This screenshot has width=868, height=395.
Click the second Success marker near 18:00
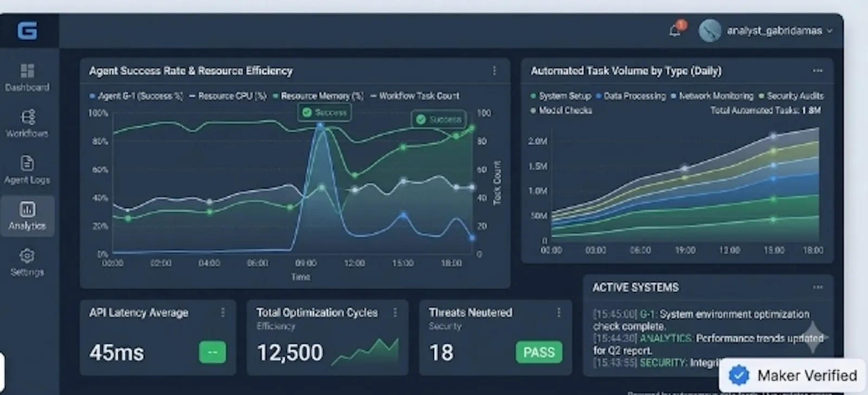[x=438, y=119]
